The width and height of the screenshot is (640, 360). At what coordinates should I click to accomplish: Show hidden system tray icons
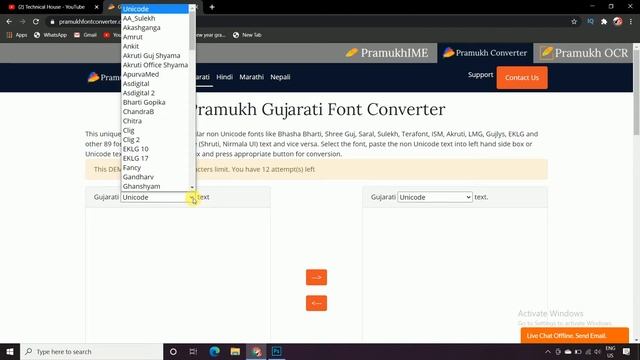(x=548, y=351)
